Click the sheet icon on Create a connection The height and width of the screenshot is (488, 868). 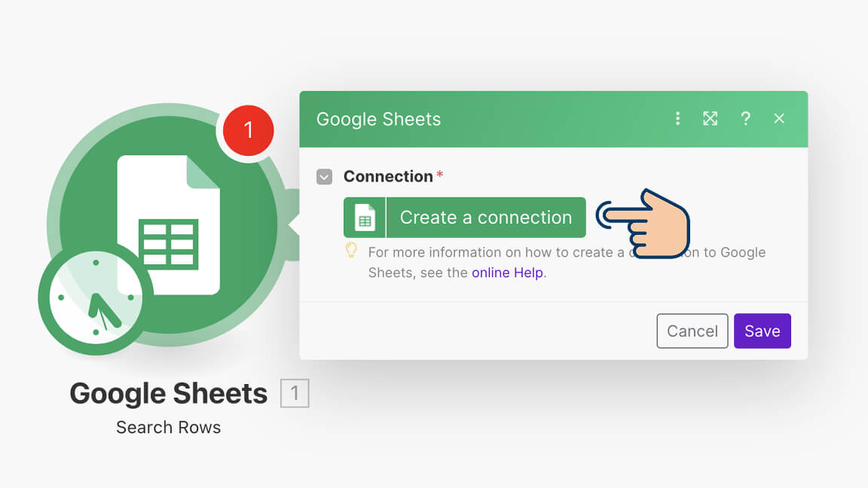pos(364,218)
